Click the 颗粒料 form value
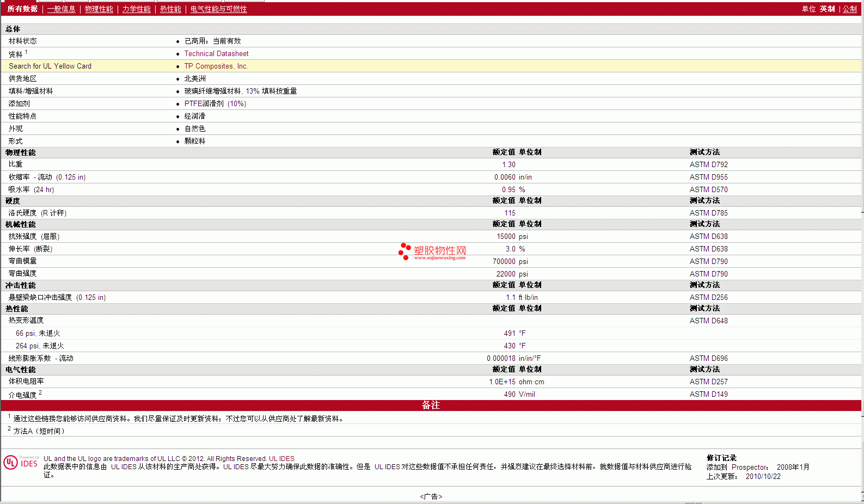Image resolution: width=864 pixels, height=504 pixels. point(195,141)
